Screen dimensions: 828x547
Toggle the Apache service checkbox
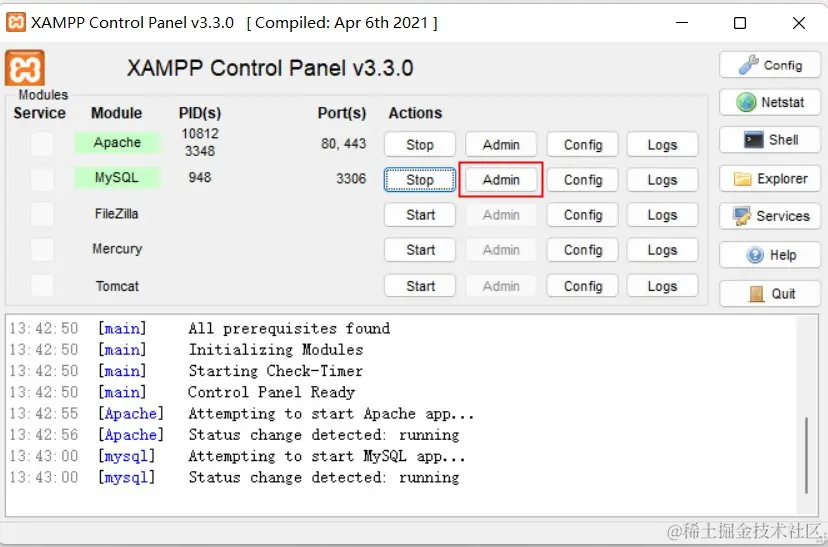pos(42,144)
